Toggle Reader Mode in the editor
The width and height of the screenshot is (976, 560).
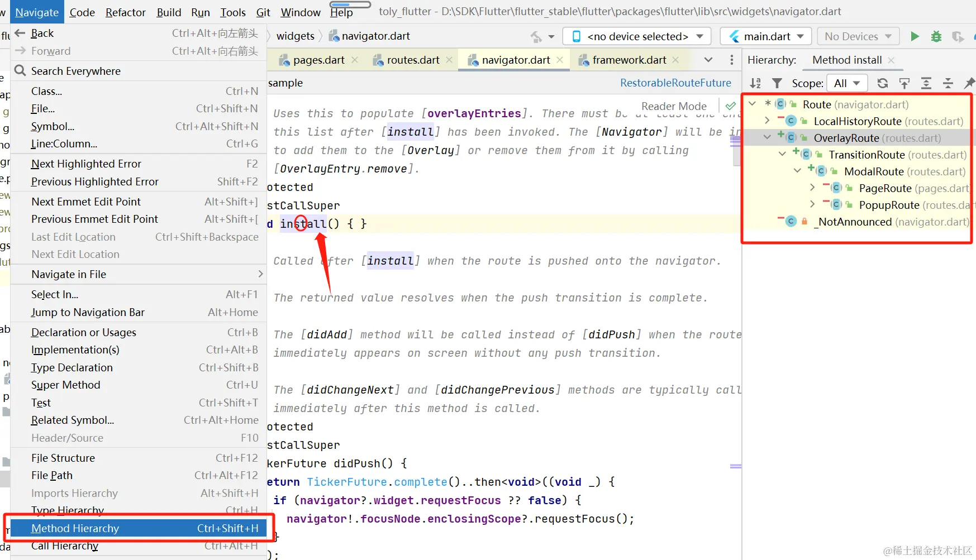(674, 106)
